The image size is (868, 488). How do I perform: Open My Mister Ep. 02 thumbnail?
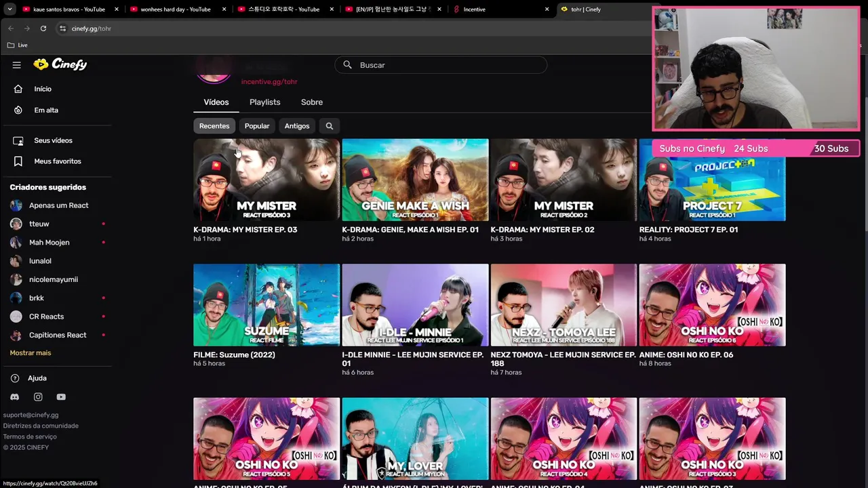coord(564,180)
